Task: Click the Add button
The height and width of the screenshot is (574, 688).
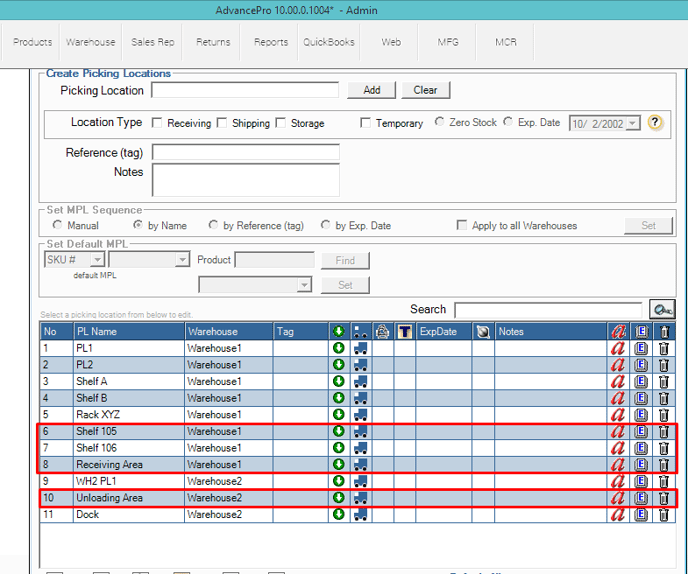Action: [x=372, y=90]
